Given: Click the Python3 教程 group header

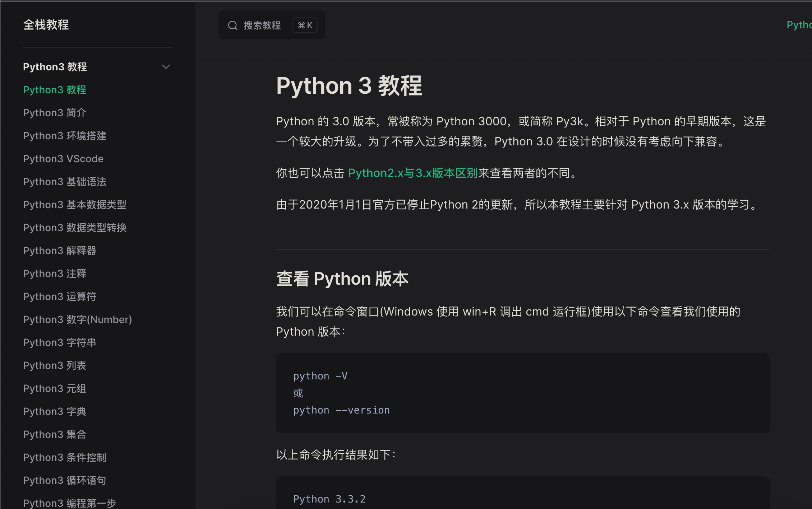Looking at the screenshot, I should coord(55,67).
